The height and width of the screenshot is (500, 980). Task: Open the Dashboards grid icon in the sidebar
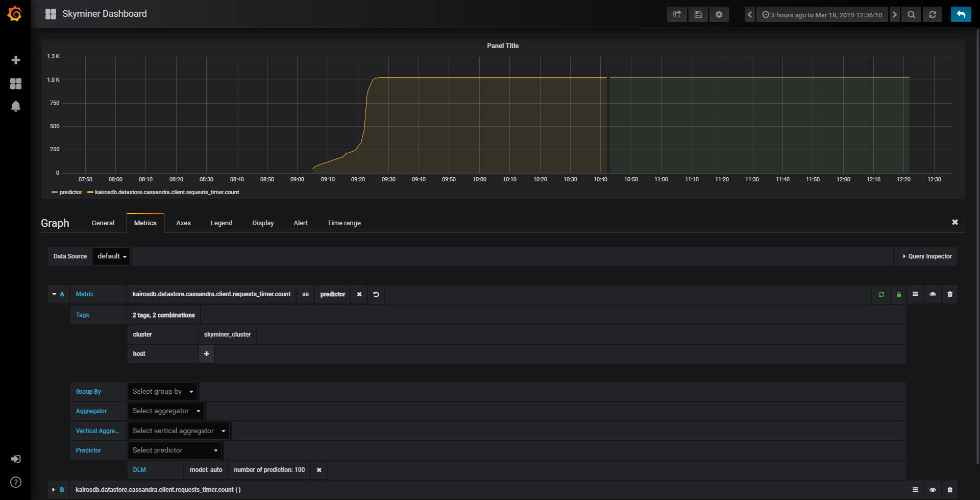coord(16,84)
